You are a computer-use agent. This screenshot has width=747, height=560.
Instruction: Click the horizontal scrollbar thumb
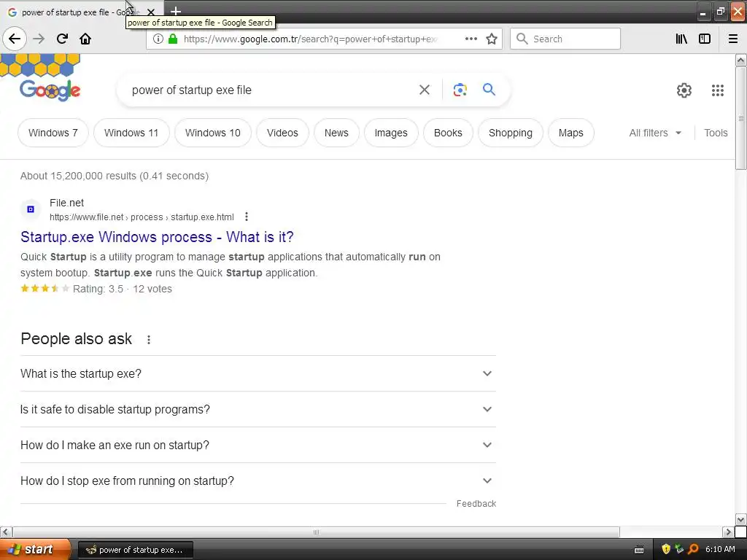coord(316,532)
